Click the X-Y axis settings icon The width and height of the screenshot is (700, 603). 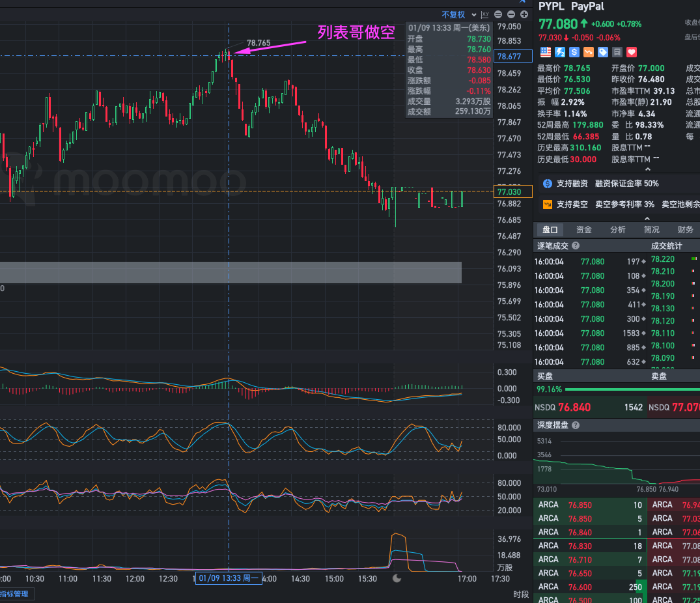click(x=485, y=14)
